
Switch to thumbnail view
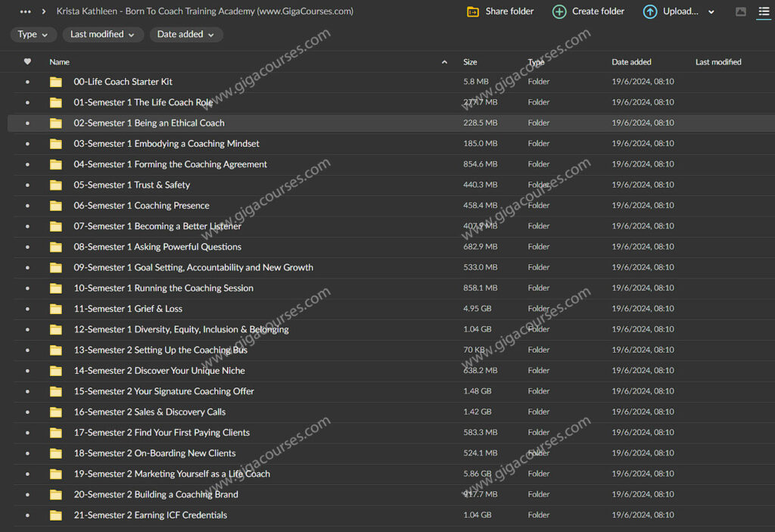click(x=740, y=11)
